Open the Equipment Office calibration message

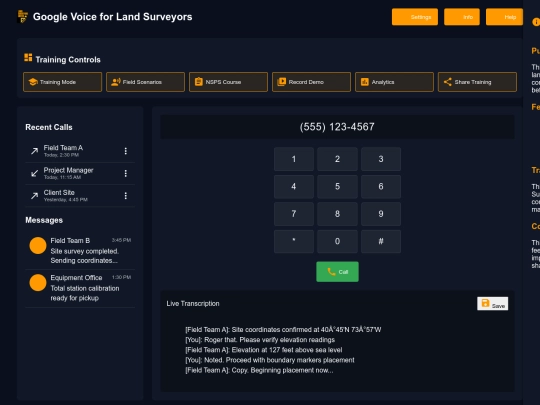point(80,288)
